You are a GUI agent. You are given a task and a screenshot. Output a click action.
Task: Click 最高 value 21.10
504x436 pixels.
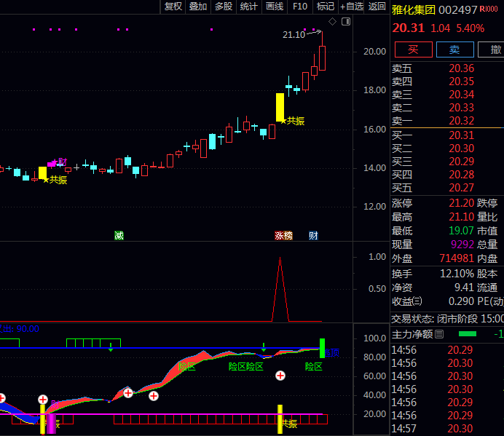point(461,217)
